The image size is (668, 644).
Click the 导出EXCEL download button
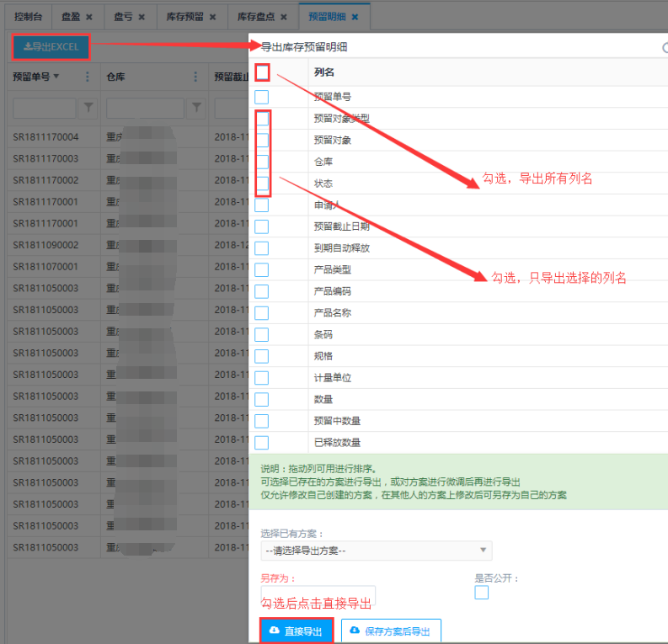click(51, 47)
